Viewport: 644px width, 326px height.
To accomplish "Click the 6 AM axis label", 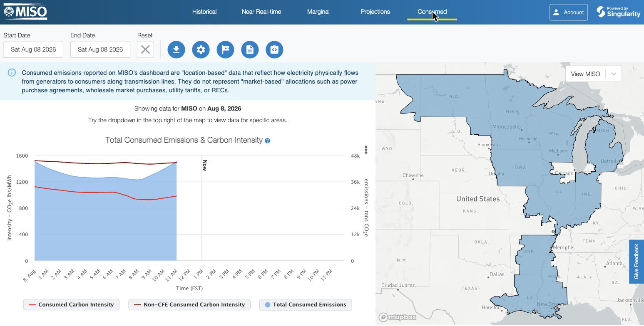I will click(x=107, y=274).
